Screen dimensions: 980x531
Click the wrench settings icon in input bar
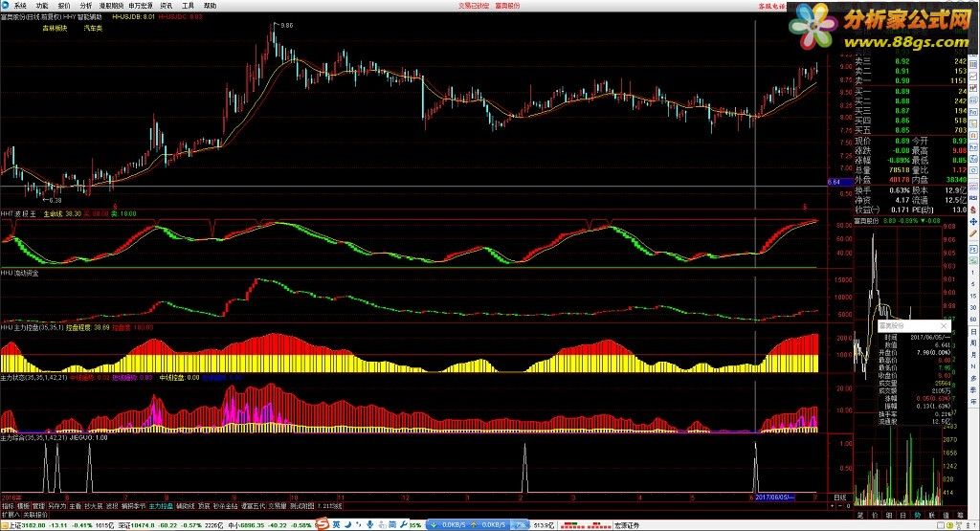coord(403,524)
